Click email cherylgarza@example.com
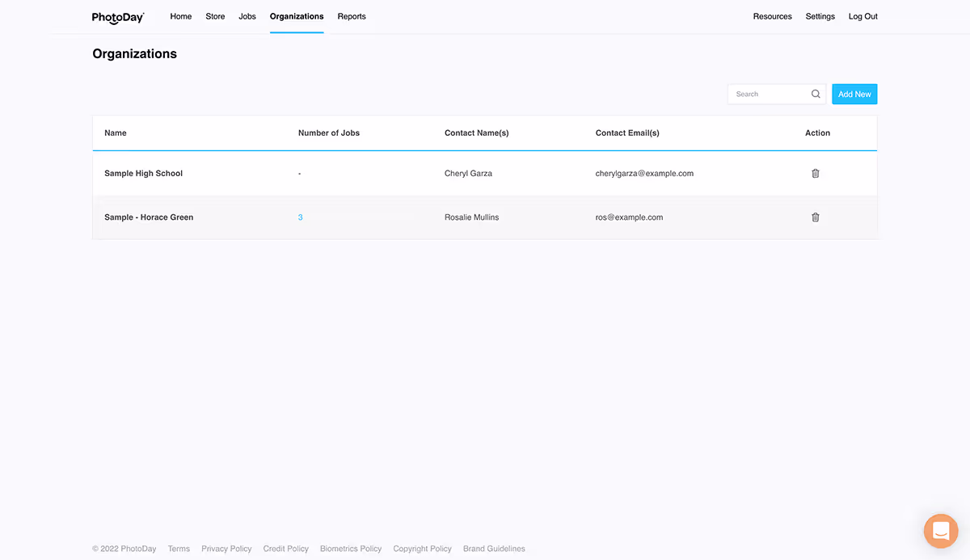This screenshot has width=970, height=560. [644, 173]
